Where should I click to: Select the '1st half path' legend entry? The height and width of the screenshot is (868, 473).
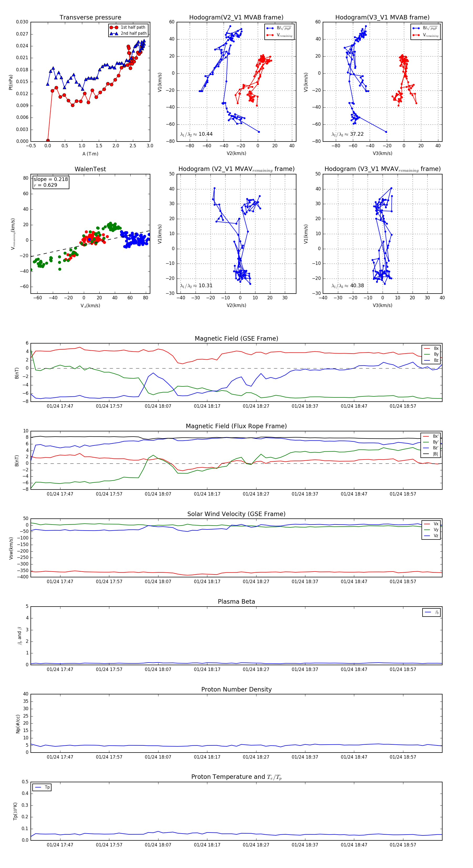click(128, 27)
